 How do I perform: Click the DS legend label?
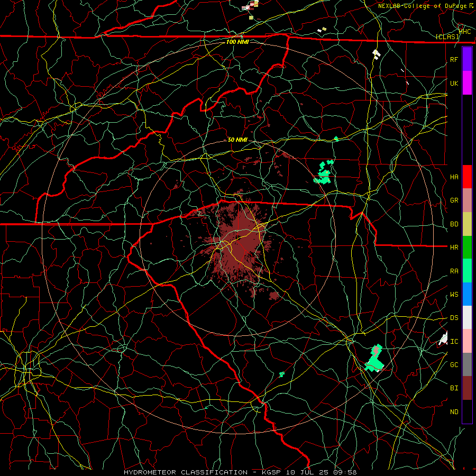[x=454, y=318]
